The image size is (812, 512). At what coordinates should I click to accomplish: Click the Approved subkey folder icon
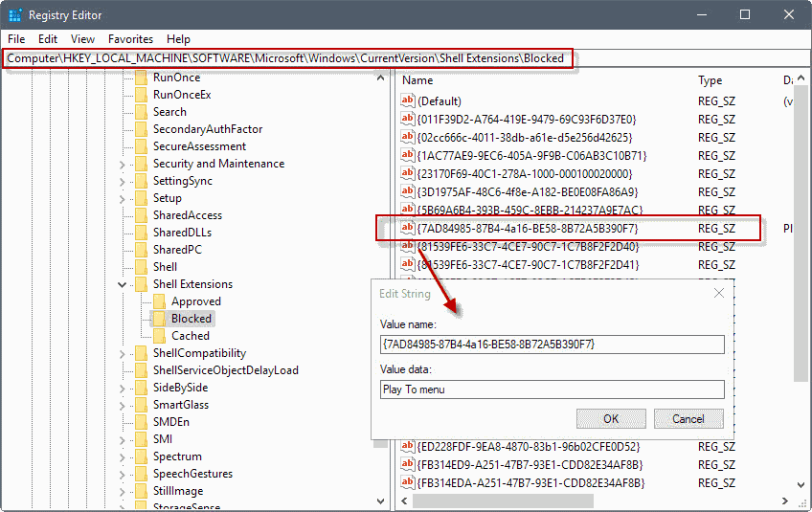pyautogui.click(x=160, y=301)
